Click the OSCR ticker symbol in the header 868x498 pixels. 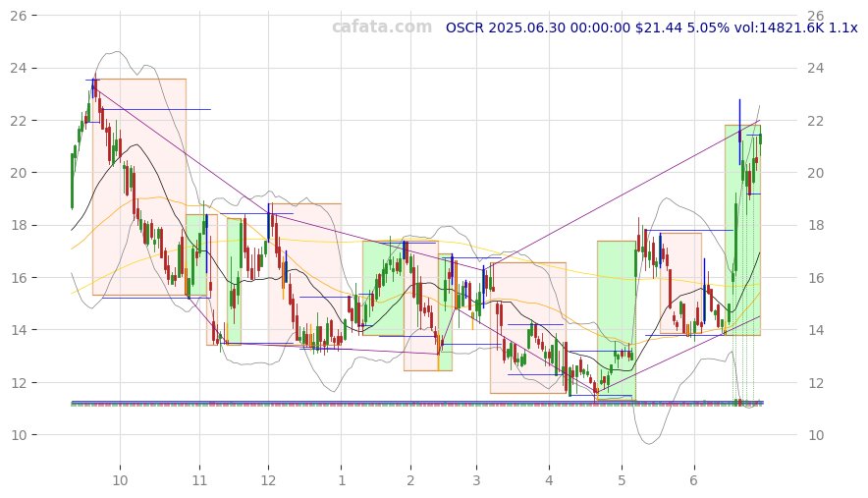coord(465,28)
